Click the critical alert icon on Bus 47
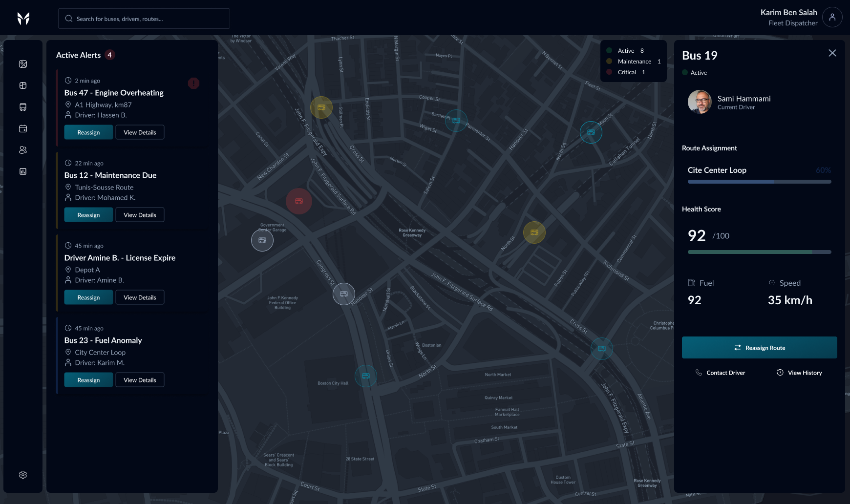 click(x=193, y=84)
